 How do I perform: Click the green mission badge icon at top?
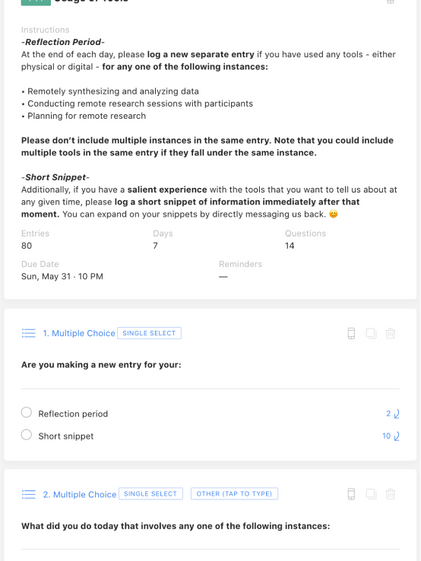coord(36,2)
